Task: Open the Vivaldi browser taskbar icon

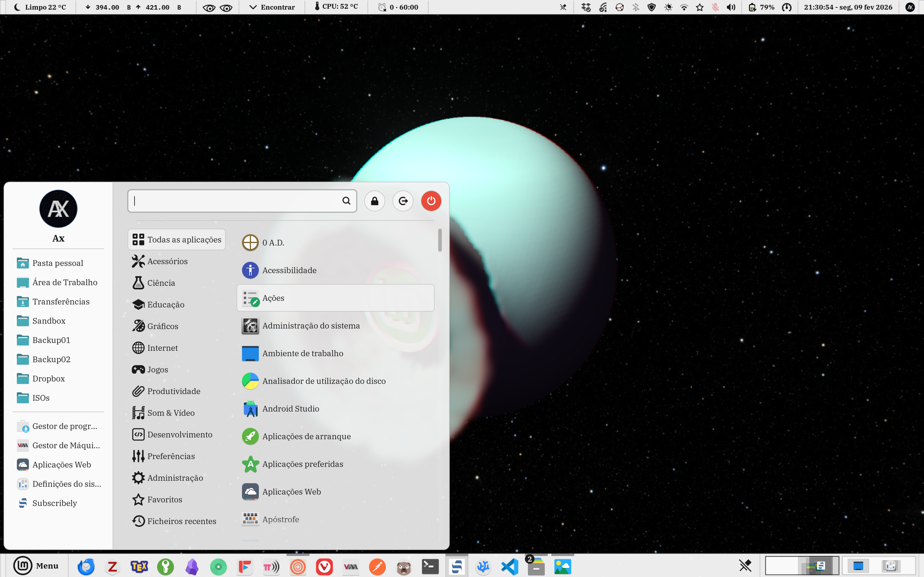Action: [324, 567]
